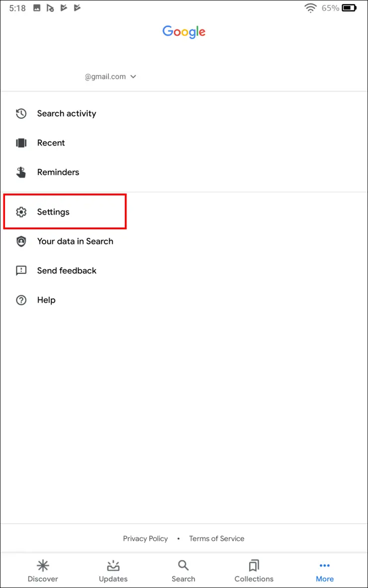Click the Settings gear icon
The height and width of the screenshot is (588, 368).
pyautogui.click(x=21, y=212)
